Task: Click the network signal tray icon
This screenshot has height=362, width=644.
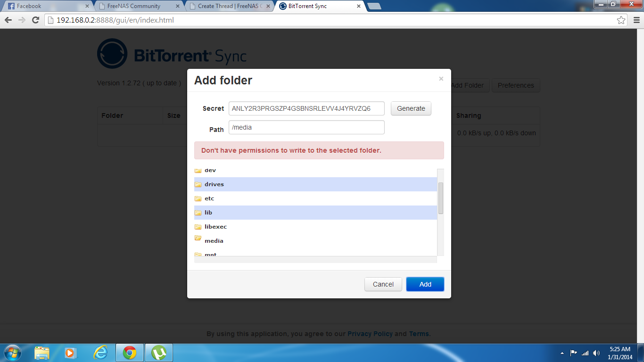Action: pyautogui.click(x=585, y=353)
